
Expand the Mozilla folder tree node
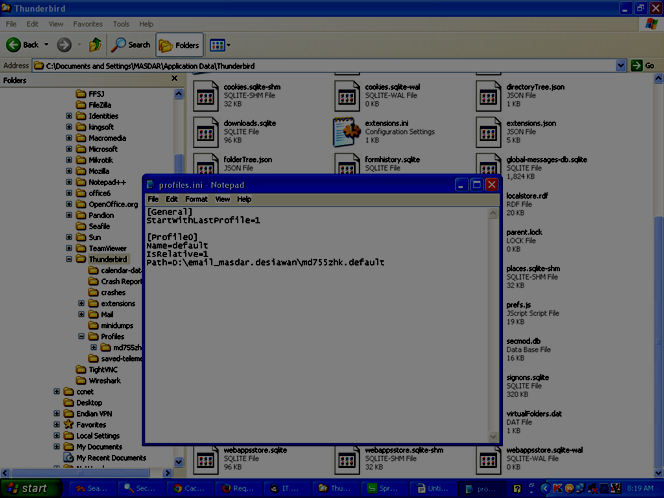69,171
